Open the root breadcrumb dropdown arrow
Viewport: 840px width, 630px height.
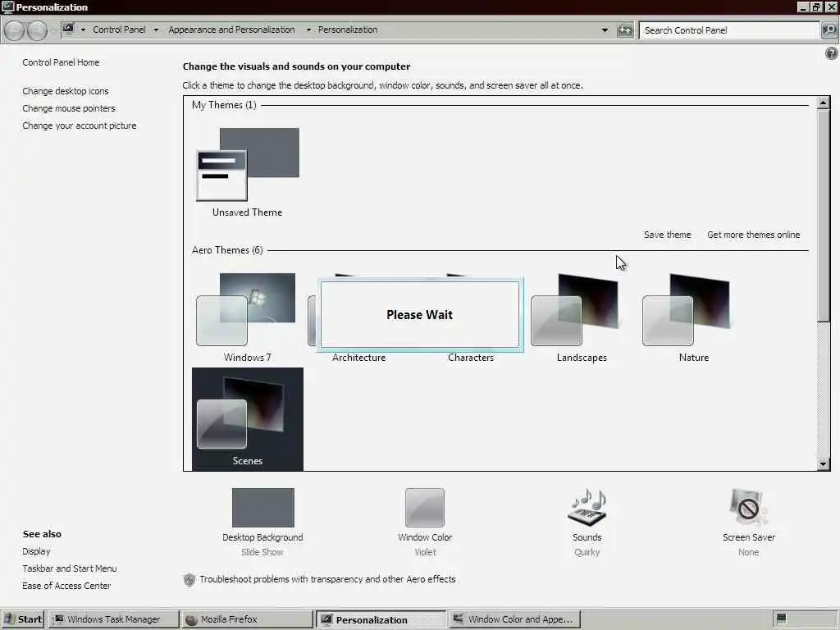(x=83, y=30)
